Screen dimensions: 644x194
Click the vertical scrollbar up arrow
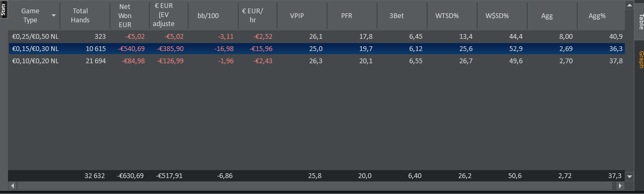click(630, 6)
